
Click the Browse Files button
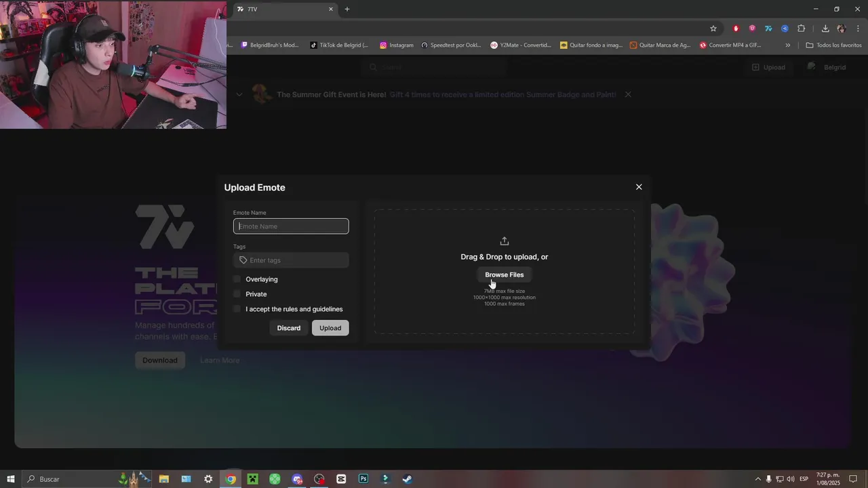tap(504, 274)
